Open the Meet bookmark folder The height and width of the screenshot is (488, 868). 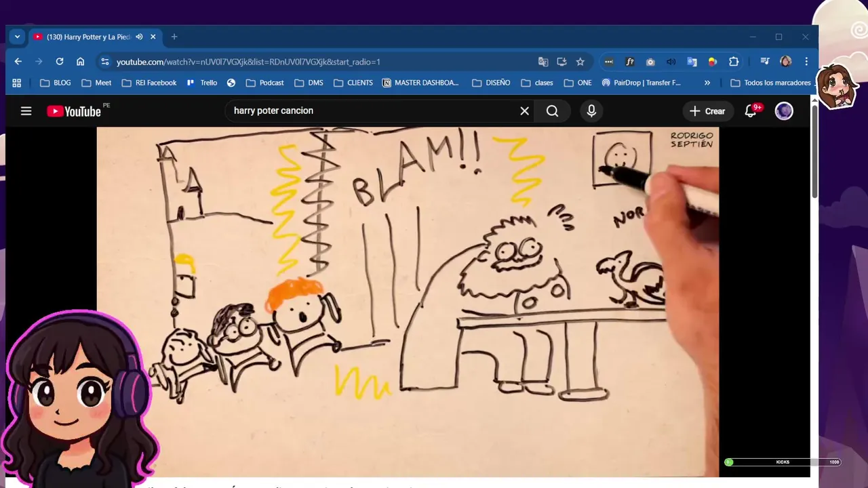point(96,83)
